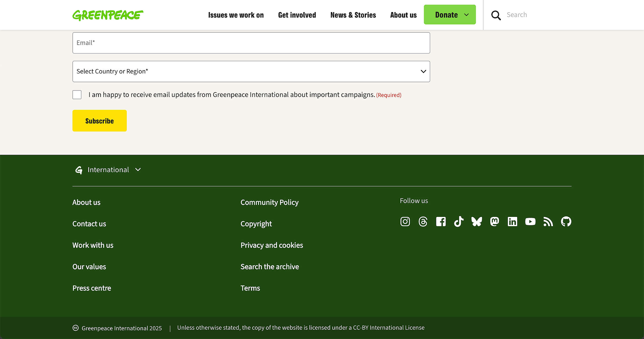Image resolution: width=644 pixels, height=339 pixels.
Task: Open the Issues we work on menu
Action: coord(236,15)
